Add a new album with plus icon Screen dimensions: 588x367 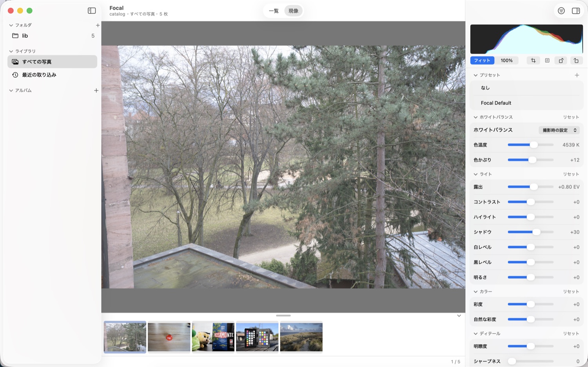click(x=96, y=90)
